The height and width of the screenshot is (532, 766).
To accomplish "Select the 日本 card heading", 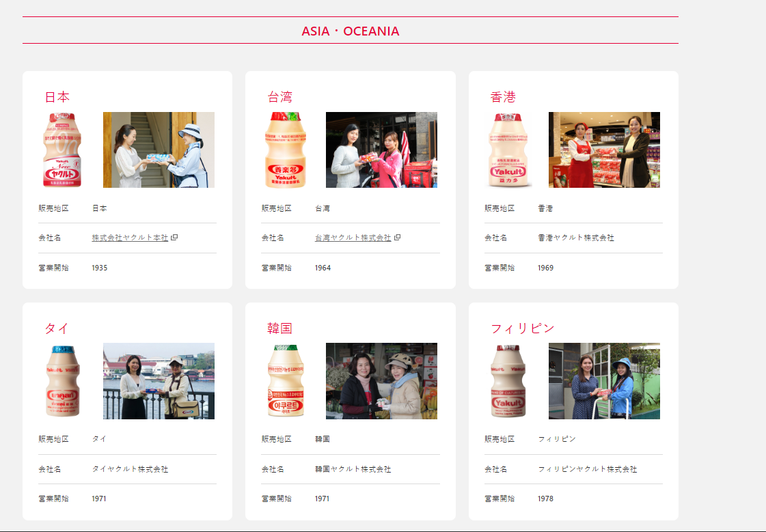I will pyautogui.click(x=57, y=97).
